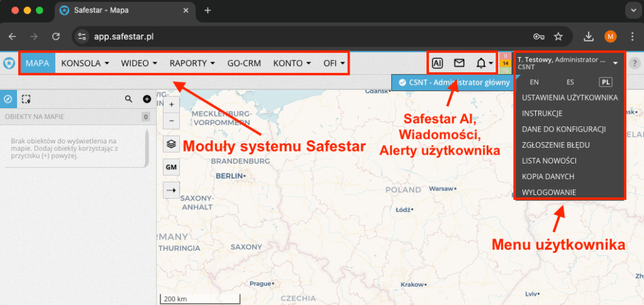Reload the Safestar page
This screenshot has width=644, height=305.
click(x=56, y=36)
